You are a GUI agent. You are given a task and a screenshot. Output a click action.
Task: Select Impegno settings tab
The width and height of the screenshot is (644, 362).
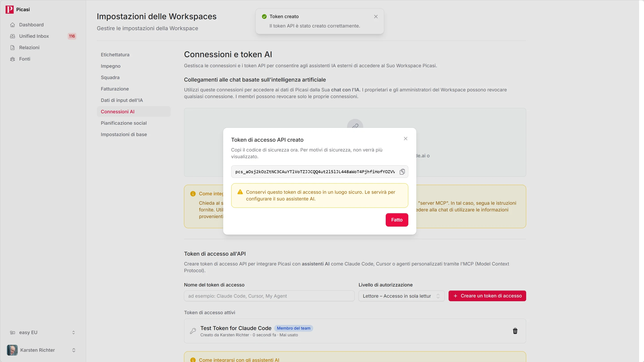[134, 66]
